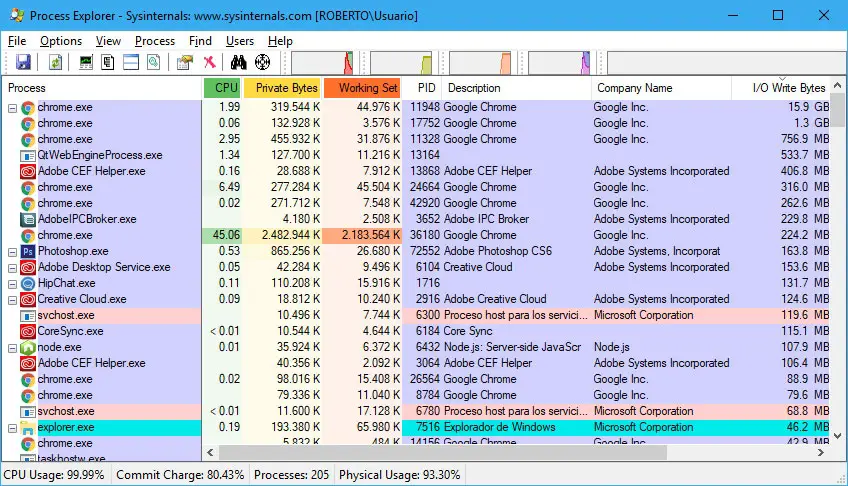Collapse Photoshop.exe tree node

pyautogui.click(x=12, y=252)
